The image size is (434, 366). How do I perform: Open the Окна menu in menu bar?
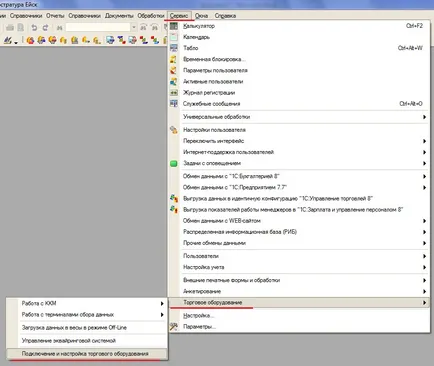(201, 16)
